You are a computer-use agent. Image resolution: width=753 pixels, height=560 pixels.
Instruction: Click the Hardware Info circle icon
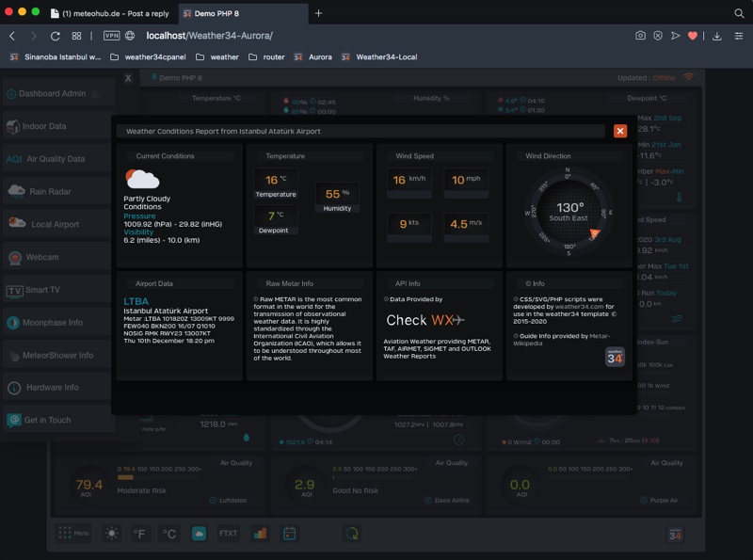[x=14, y=388]
